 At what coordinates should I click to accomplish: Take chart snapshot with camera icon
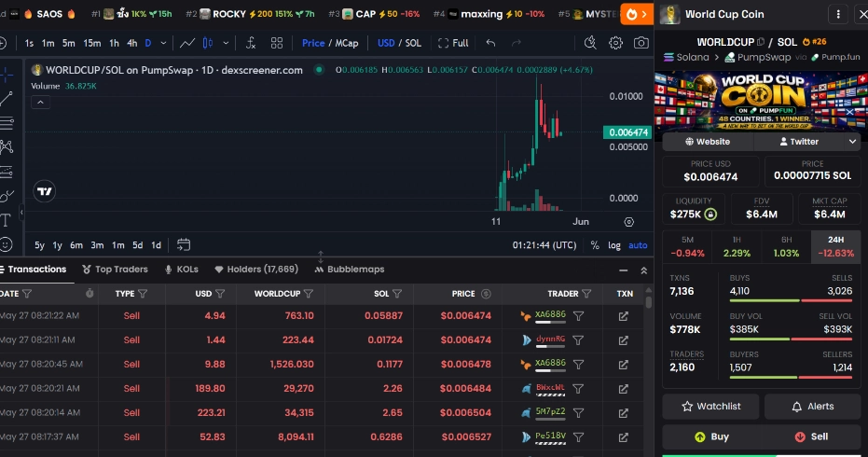(641, 43)
